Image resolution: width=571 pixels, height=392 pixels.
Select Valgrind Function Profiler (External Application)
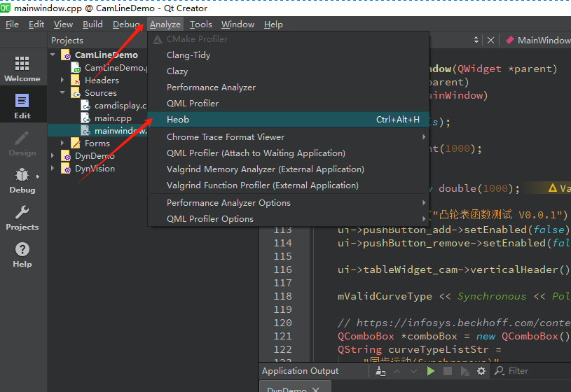289,185
